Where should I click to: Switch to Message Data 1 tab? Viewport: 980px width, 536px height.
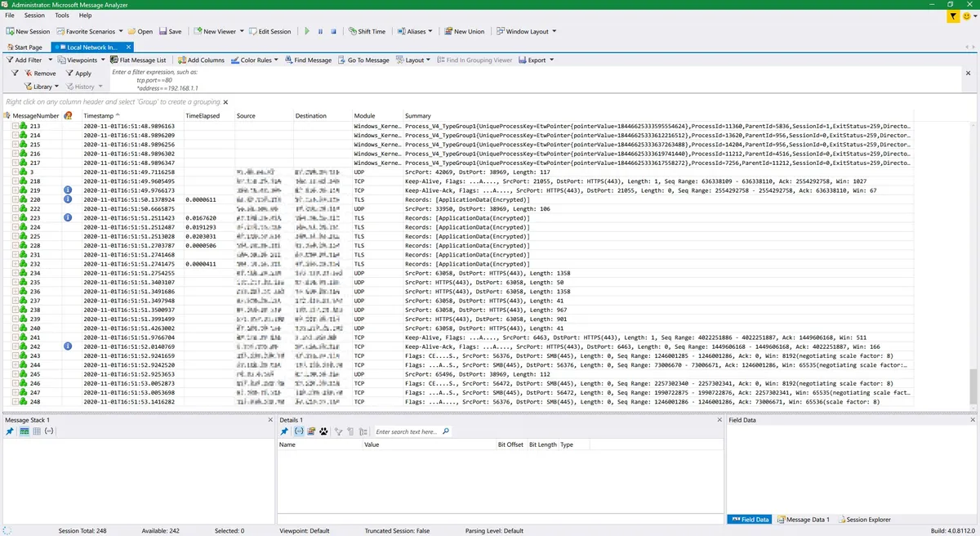(x=803, y=520)
